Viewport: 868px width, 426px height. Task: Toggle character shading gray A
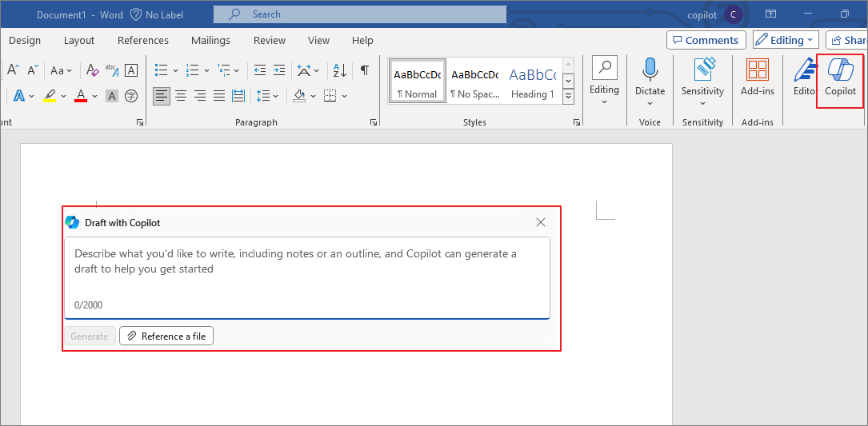coord(112,96)
